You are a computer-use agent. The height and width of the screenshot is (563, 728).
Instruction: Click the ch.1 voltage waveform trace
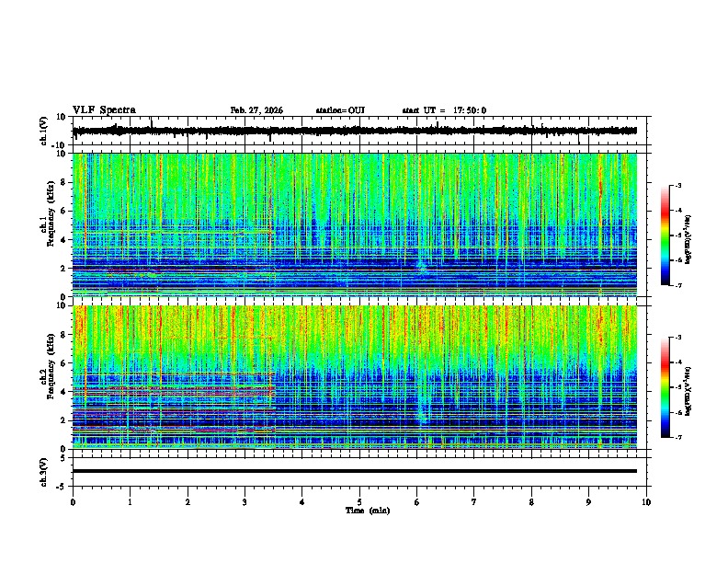click(355, 131)
